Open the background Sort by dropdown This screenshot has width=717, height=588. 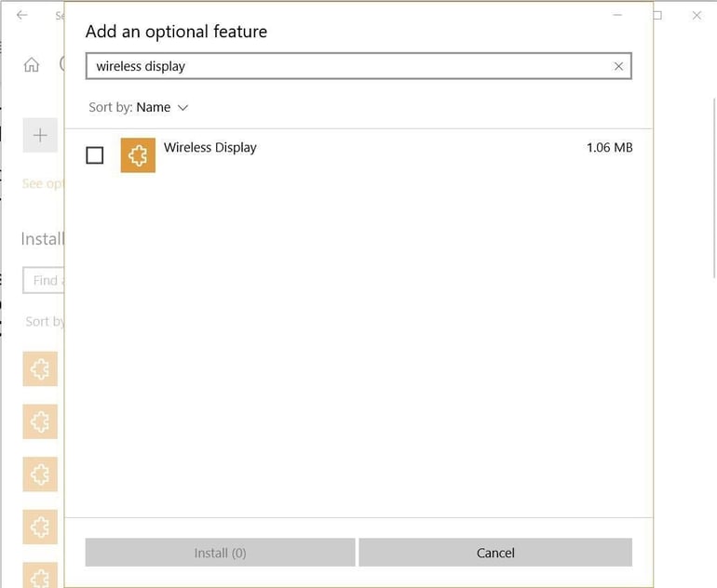tap(45, 322)
